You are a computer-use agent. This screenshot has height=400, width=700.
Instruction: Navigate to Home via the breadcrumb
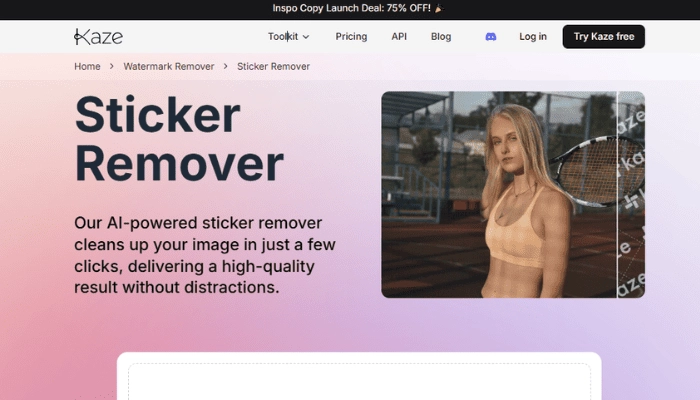[87, 67]
